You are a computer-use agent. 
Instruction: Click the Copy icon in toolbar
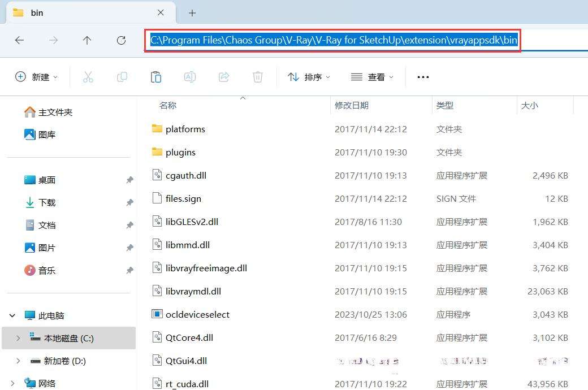click(x=122, y=77)
